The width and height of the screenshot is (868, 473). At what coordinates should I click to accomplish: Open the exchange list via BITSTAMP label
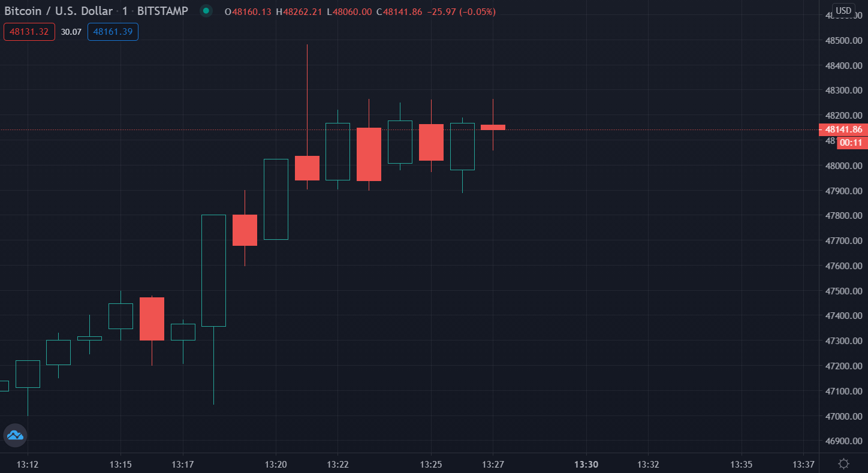coord(163,10)
